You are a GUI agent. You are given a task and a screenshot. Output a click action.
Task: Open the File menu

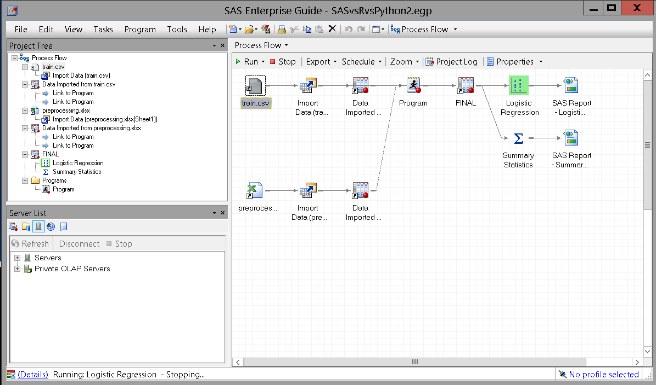coord(20,29)
